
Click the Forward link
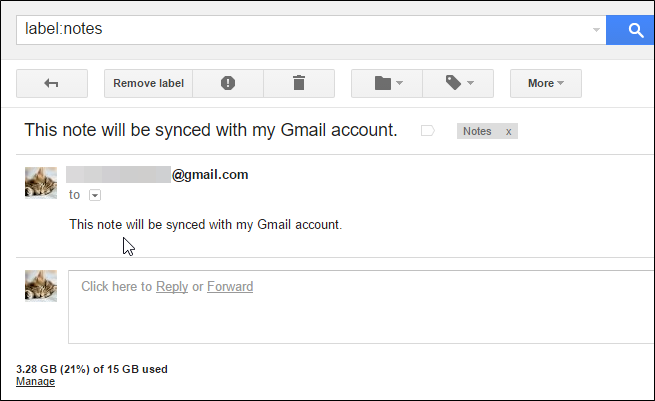point(230,287)
